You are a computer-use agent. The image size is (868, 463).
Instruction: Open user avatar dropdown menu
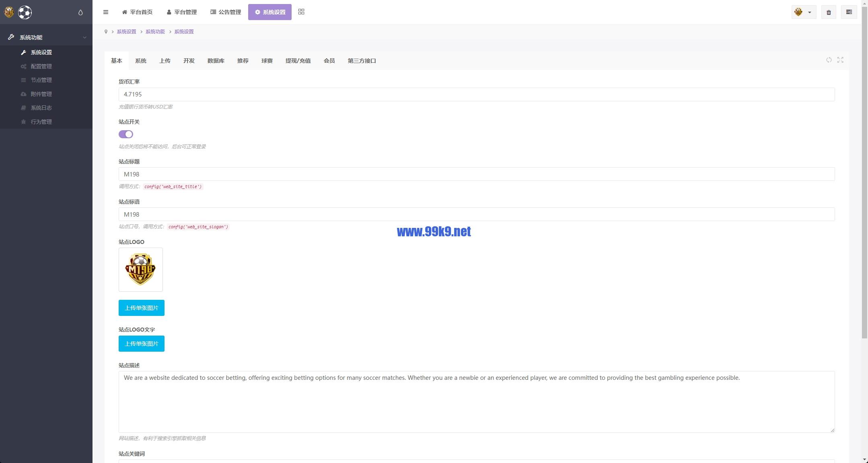pos(804,12)
